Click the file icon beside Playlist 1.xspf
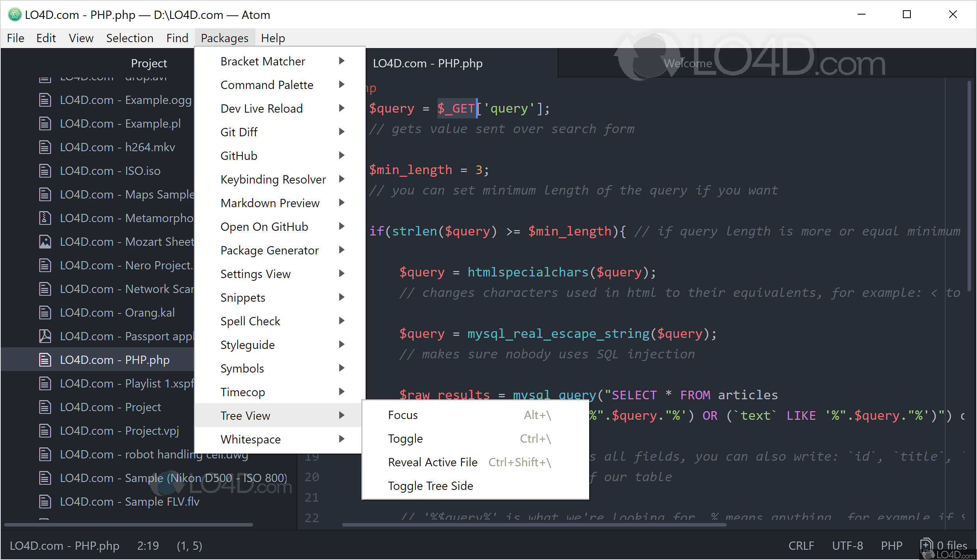 pos(45,384)
